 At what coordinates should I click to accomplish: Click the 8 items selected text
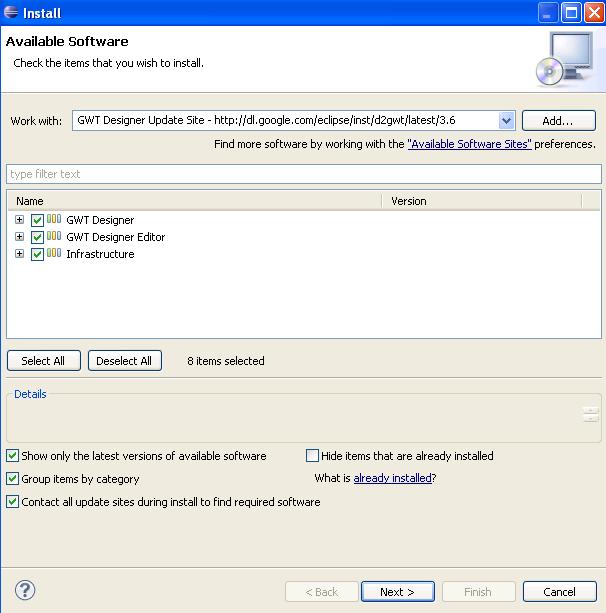click(226, 361)
